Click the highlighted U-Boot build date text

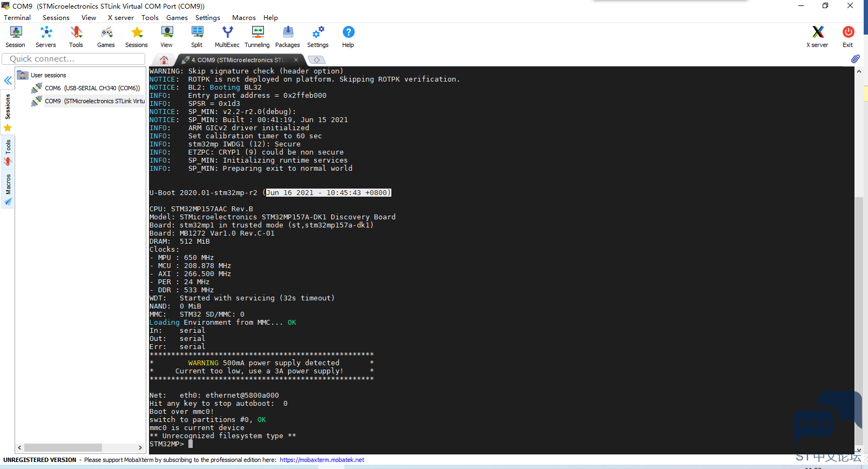328,193
